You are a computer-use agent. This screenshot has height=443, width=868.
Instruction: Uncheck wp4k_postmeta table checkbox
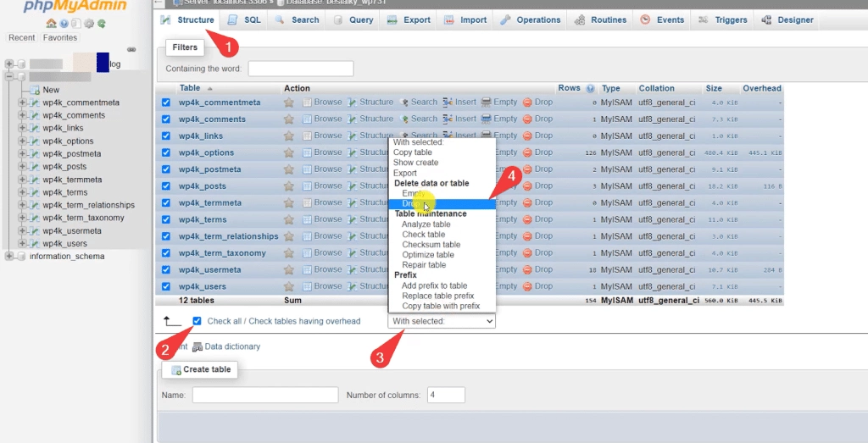click(x=166, y=169)
